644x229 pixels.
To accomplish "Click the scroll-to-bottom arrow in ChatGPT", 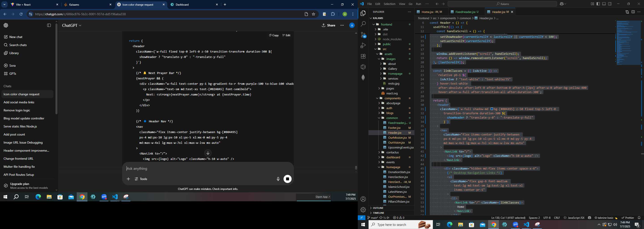I will click(208, 153).
